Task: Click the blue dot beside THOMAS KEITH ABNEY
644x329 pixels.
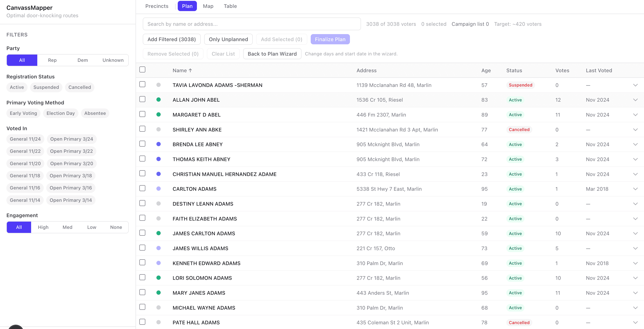Action: pyautogui.click(x=159, y=159)
